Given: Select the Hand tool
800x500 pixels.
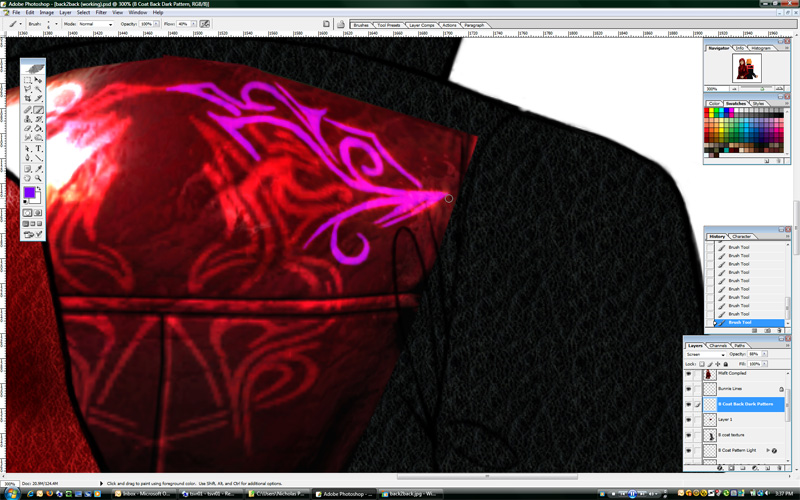Looking at the screenshot, I should tap(28, 178).
